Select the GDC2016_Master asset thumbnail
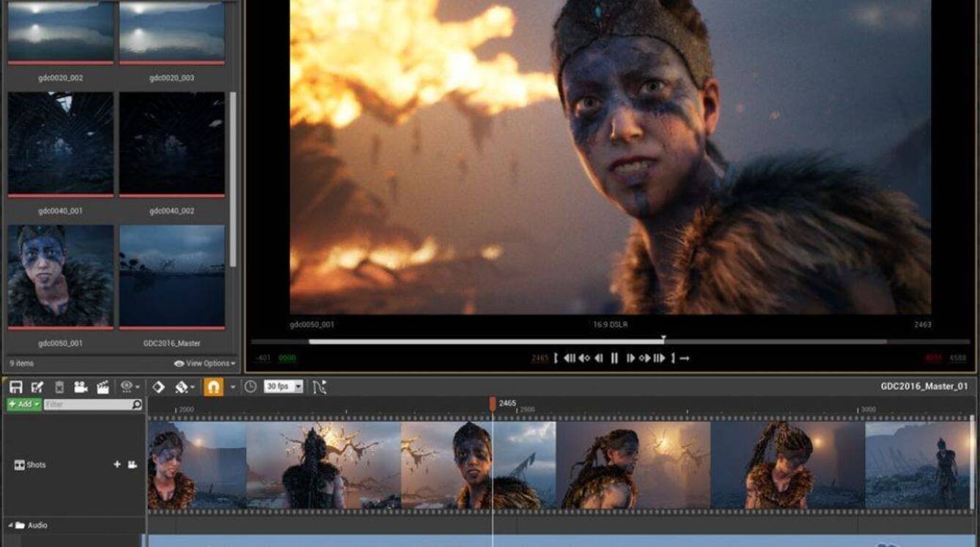Viewport: 980px width, 547px height. [172, 276]
